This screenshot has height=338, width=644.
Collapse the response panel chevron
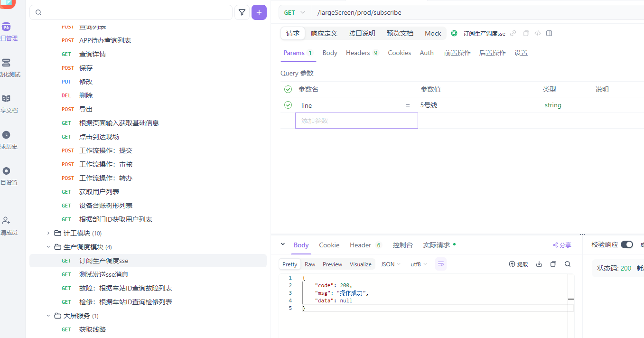tap(283, 244)
